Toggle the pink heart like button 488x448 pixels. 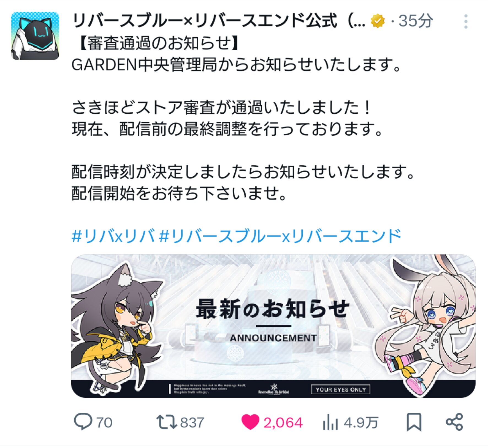click(x=250, y=422)
